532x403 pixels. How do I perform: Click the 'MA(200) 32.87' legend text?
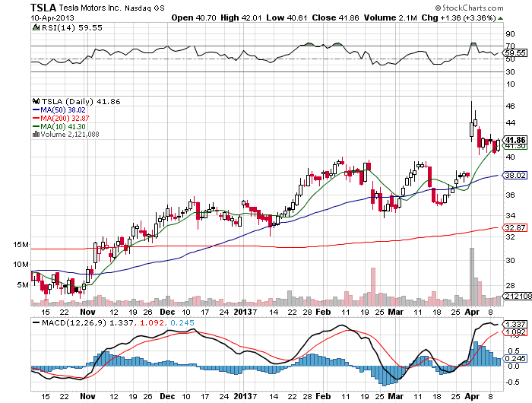[65, 118]
